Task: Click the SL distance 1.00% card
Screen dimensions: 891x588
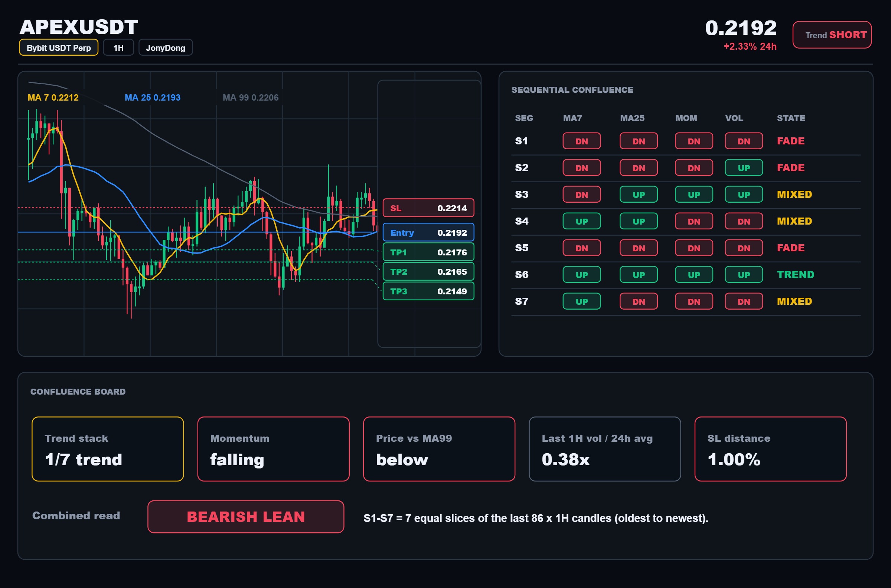Action: point(771,449)
